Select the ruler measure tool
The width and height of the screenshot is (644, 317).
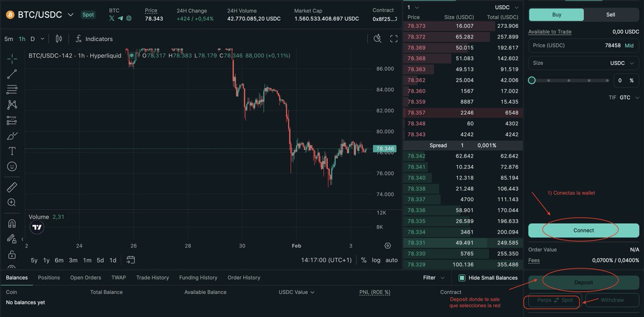(12, 188)
